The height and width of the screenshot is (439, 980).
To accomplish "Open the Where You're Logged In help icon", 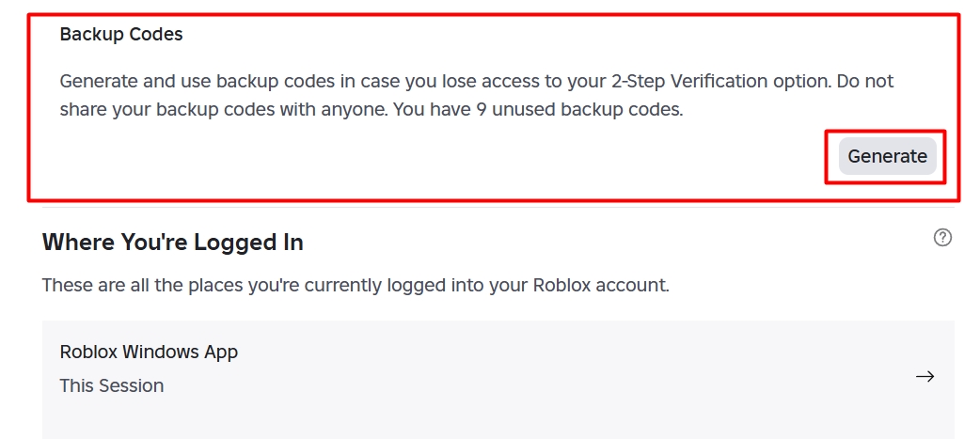I will [x=942, y=238].
